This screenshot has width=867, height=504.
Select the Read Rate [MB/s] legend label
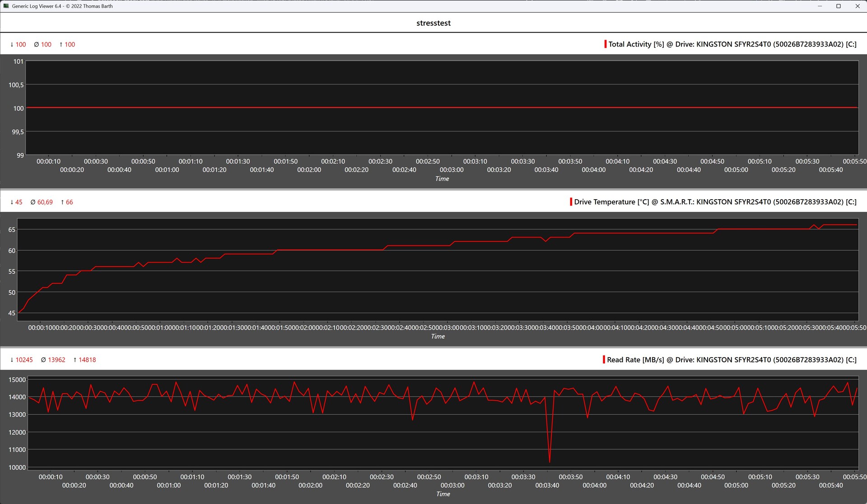(x=731, y=359)
